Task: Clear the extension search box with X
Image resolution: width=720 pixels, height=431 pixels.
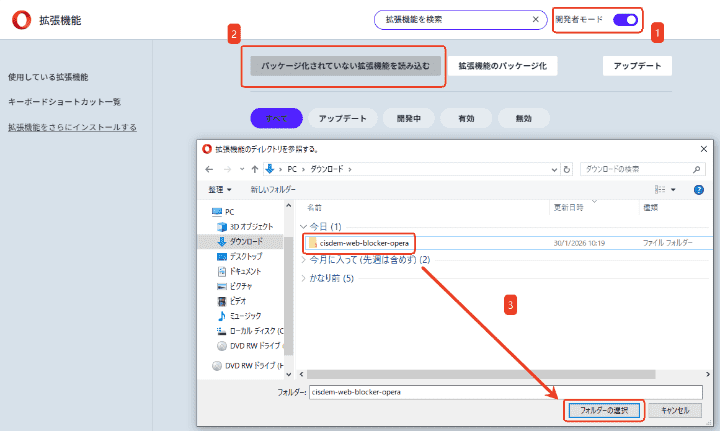Action: click(x=536, y=19)
